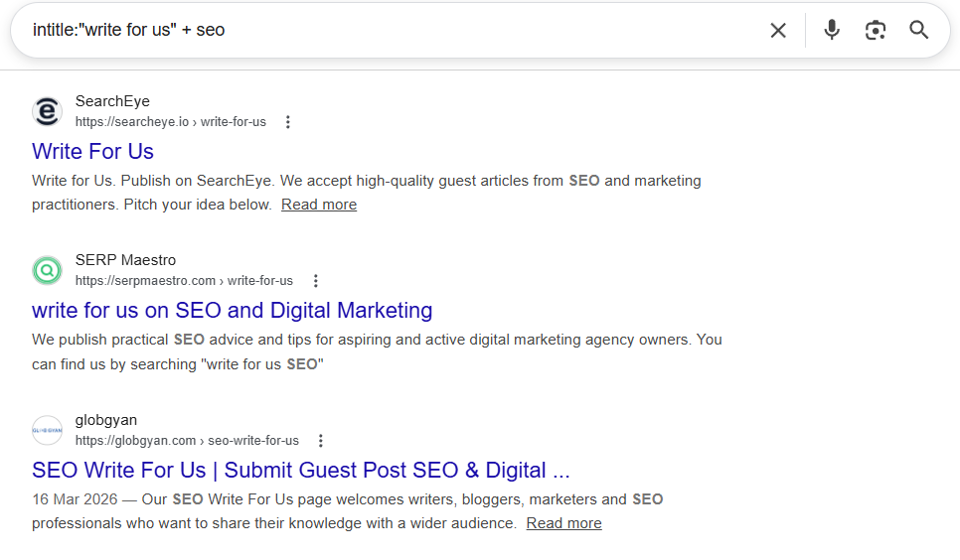Start voice search with the microphone icon

[x=832, y=30]
